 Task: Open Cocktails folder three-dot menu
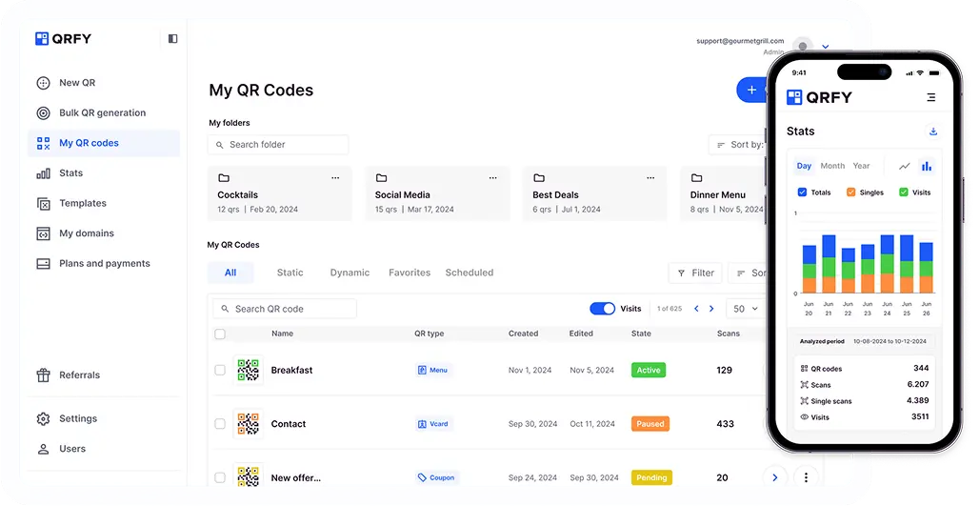334,178
